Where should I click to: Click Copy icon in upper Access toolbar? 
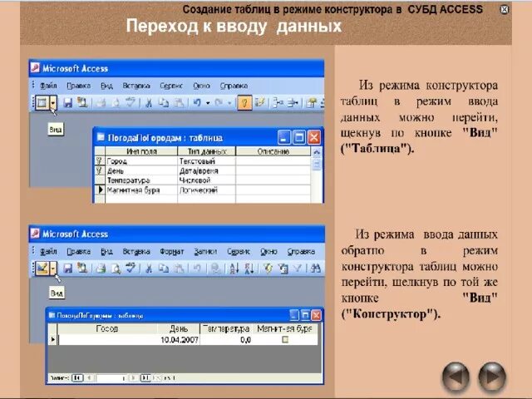[x=164, y=103]
